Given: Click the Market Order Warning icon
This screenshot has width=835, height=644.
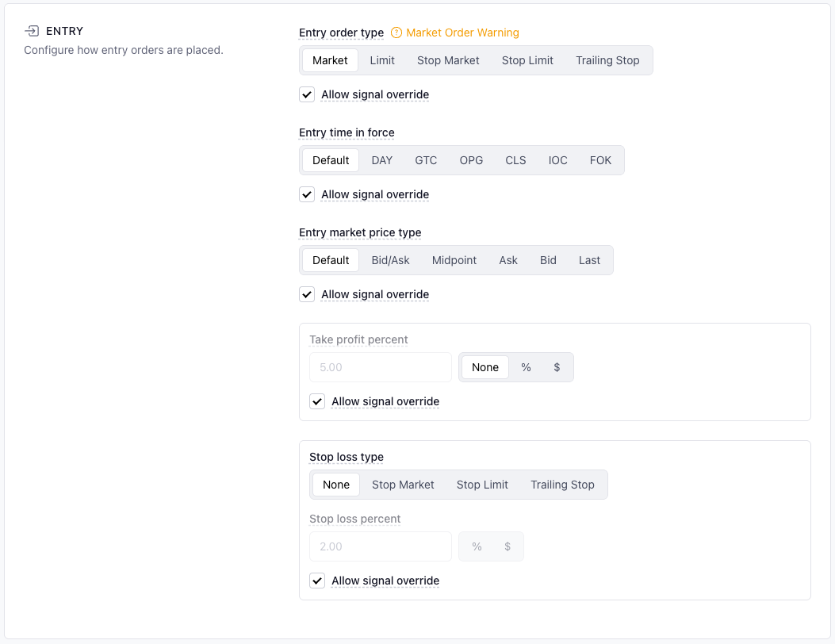Looking at the screenshot, I should (396, 33).
